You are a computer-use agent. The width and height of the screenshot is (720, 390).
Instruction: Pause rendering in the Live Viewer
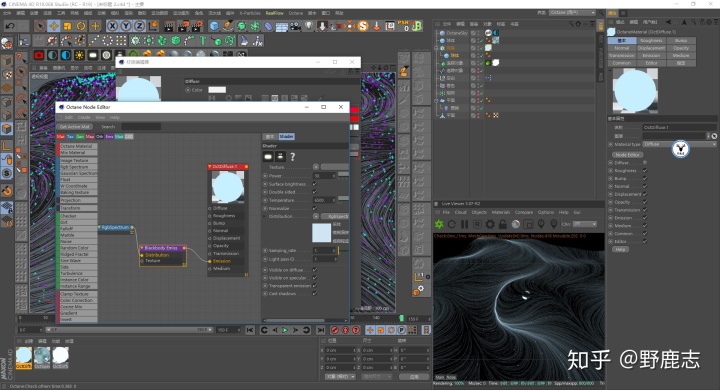coord(464,224)
